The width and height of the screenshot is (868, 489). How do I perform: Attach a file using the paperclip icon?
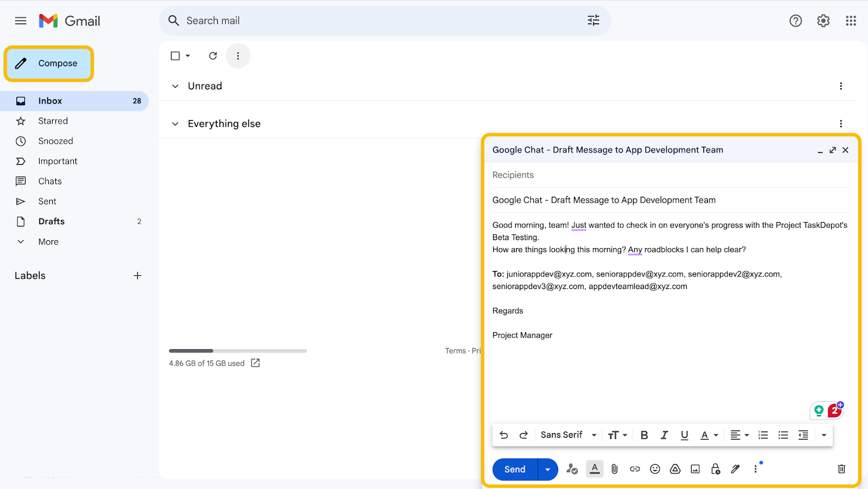click(614, 469)
